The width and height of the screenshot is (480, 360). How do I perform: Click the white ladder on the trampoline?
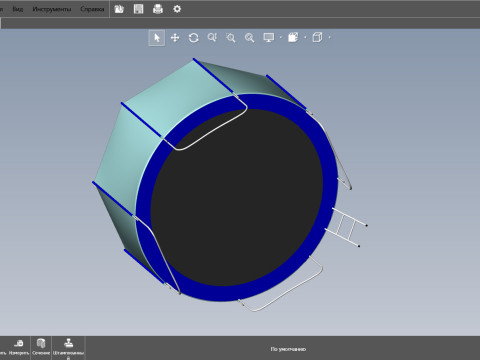click(x=347, y=227)
